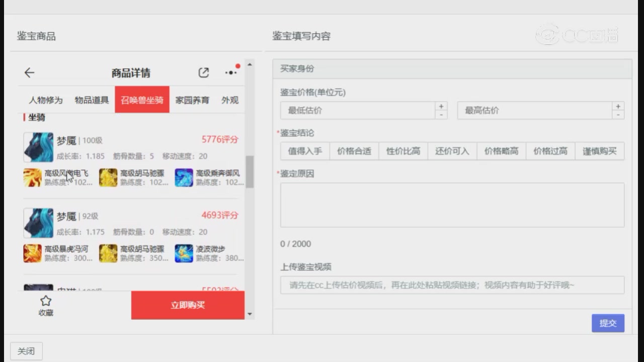
Task: Open the 100级 梦魇 mount thumbnail
Action: [38, 147]
